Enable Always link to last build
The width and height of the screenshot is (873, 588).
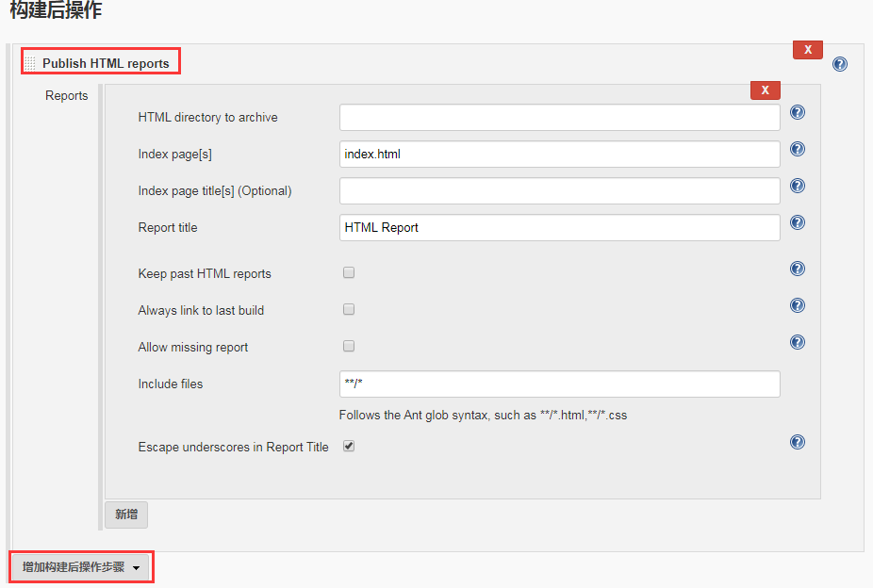[x=349, y=308]
